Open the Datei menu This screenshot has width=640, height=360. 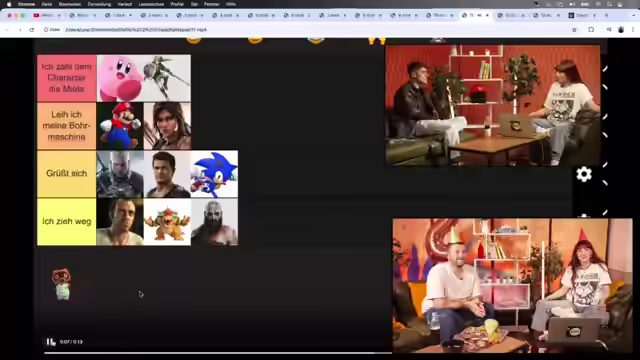click(x=47, y=4)
